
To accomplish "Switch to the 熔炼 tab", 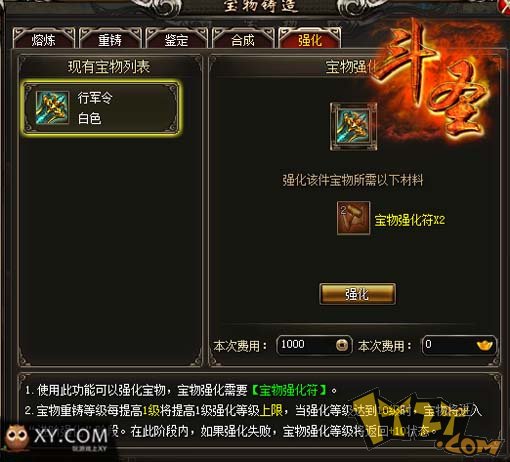I will [x=44, y=39].
